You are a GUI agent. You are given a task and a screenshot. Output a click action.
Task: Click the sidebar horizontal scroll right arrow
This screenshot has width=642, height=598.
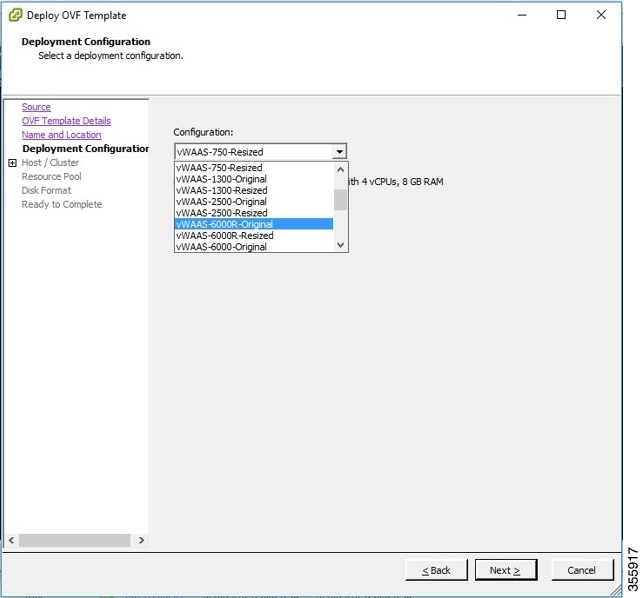(x=141, y=540)
